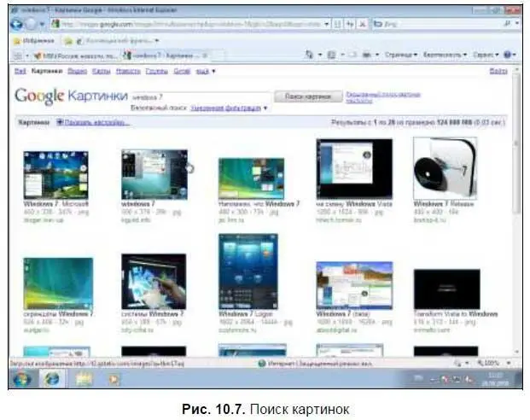Click the Gmail link in Google bar
This screenshot has width=530, height=420.
click(182, 71)
